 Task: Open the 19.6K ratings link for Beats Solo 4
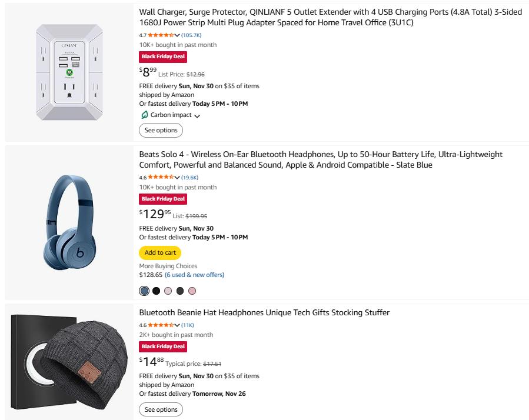[191, 176]
